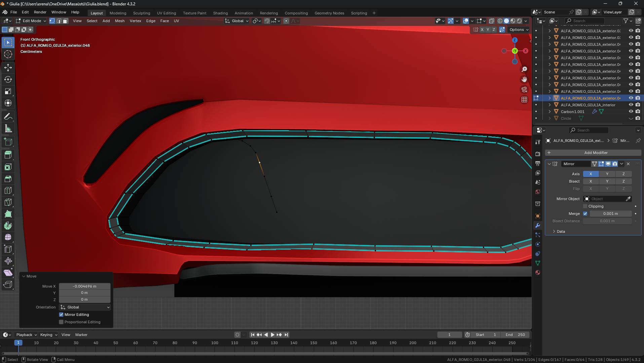This screenshot has width=644, height=363.
Task: Select the Measure tool
Action: point(8,129)
